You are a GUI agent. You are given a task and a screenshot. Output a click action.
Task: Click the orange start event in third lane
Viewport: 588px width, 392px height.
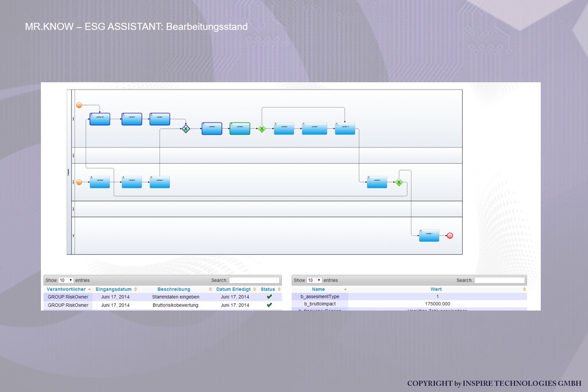click(x=79, y=182)
